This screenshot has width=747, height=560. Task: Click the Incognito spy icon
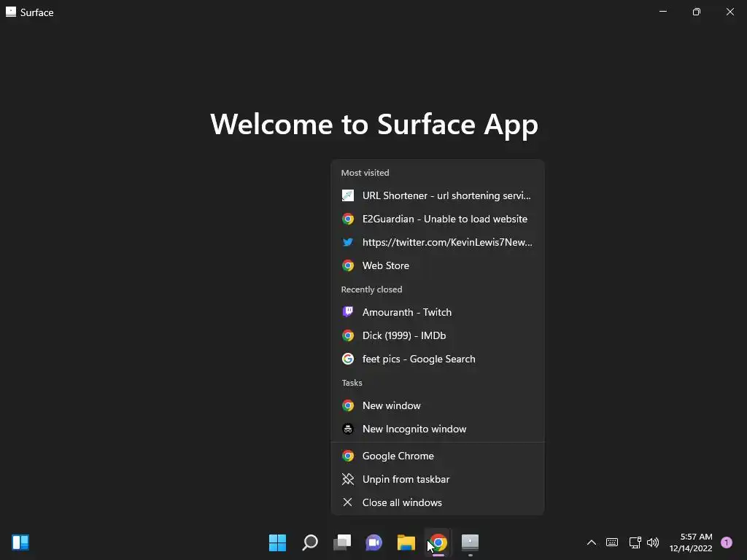(348, 429)
